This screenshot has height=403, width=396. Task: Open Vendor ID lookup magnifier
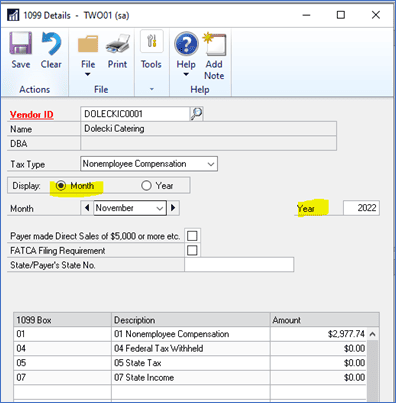point(197,114)
